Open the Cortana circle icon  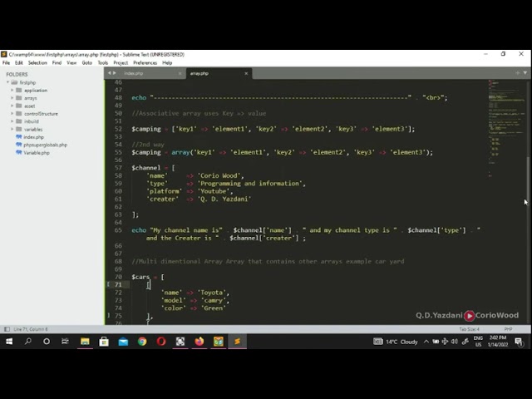[x=47, y=342]
